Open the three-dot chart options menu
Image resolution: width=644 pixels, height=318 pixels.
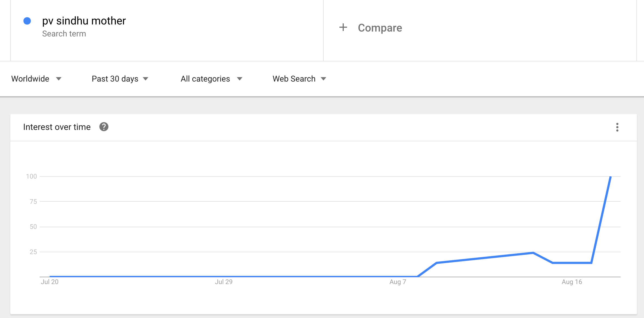[617, 127]
